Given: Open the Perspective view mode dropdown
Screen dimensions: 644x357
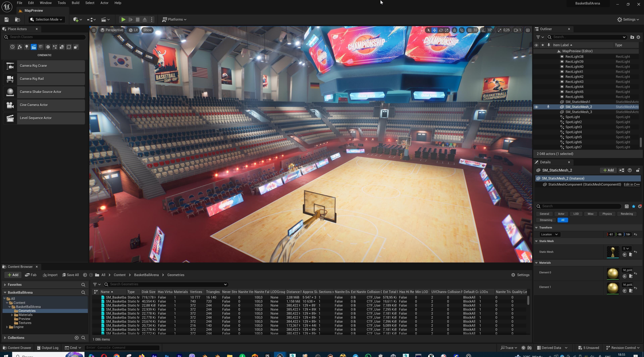Looking at the screenshot, I should (x=112, y=30).
